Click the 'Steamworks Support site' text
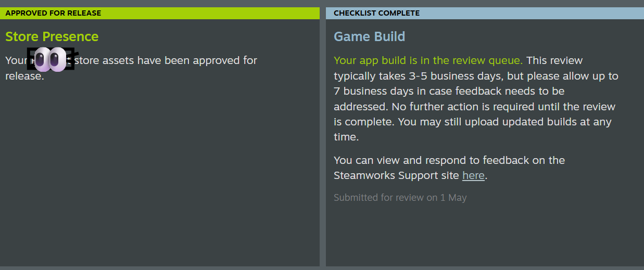 pos(396,176)
